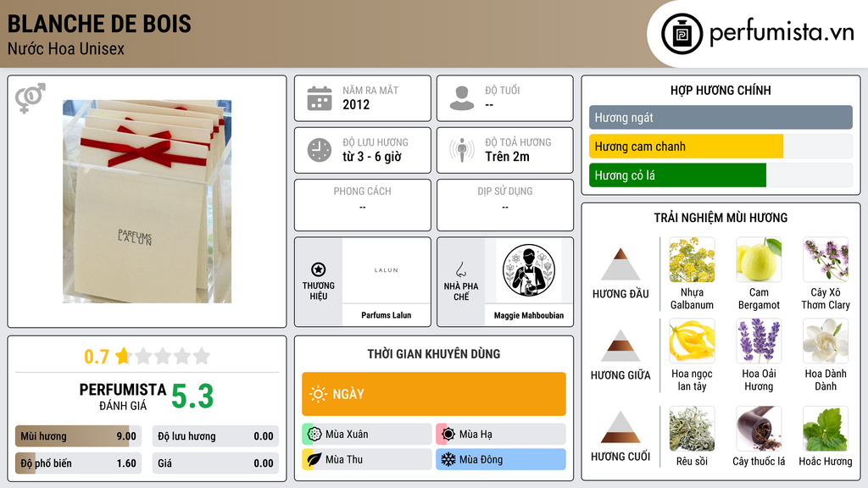Click the Thời gian khuyên dùng heading
Screen dimensions: 868x488
click(434, 353)
